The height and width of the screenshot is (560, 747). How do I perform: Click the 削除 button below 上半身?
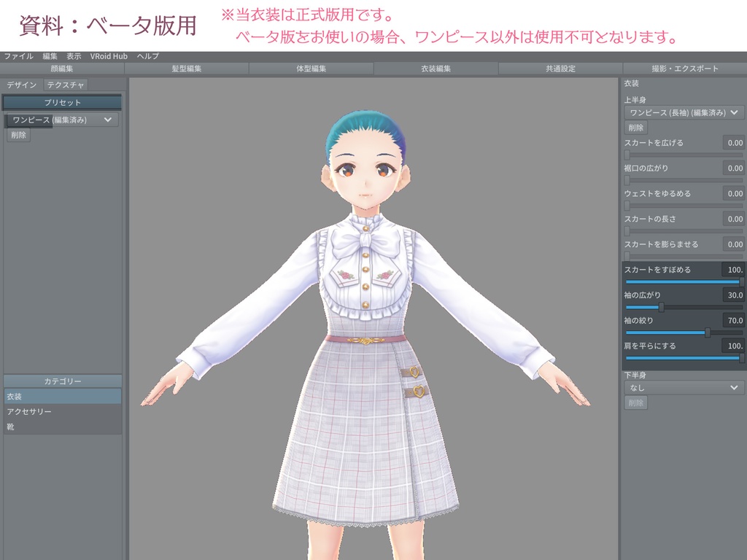pos(635,128)
